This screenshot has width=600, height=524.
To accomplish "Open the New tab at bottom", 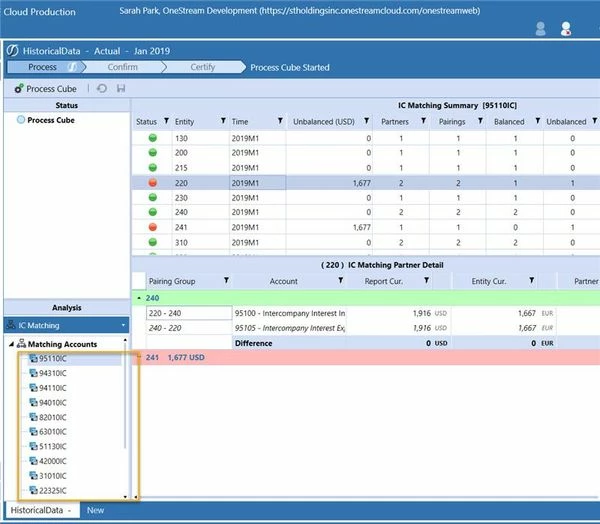I will 95,510.
